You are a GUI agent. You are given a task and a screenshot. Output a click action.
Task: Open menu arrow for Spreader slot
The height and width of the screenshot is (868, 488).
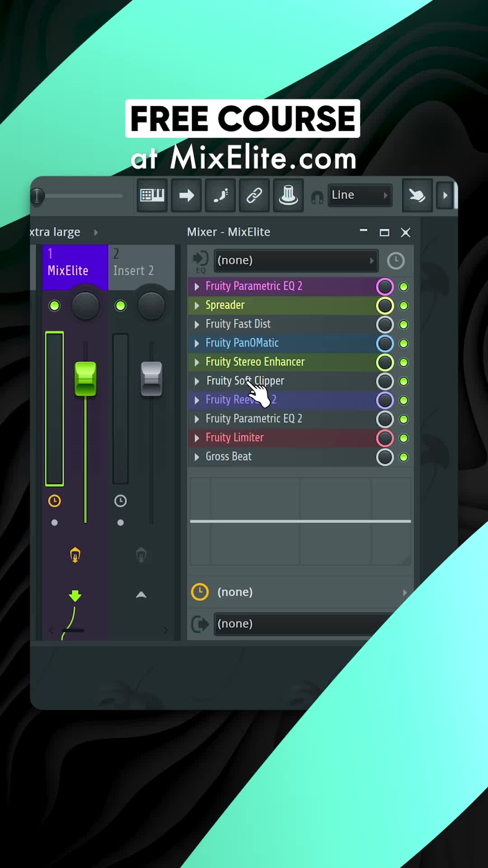pos(197,306)
